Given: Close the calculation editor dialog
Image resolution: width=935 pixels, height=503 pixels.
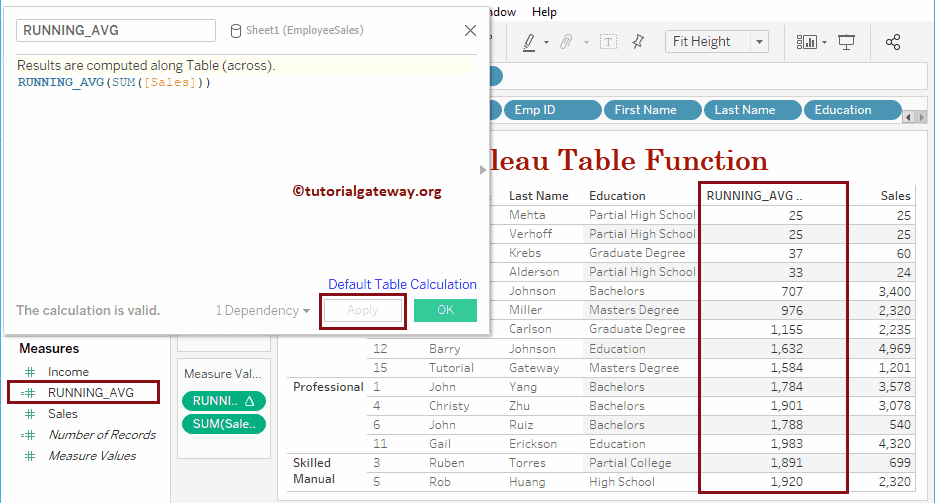Looking at the screenshot, I should [x=470, y=30].
